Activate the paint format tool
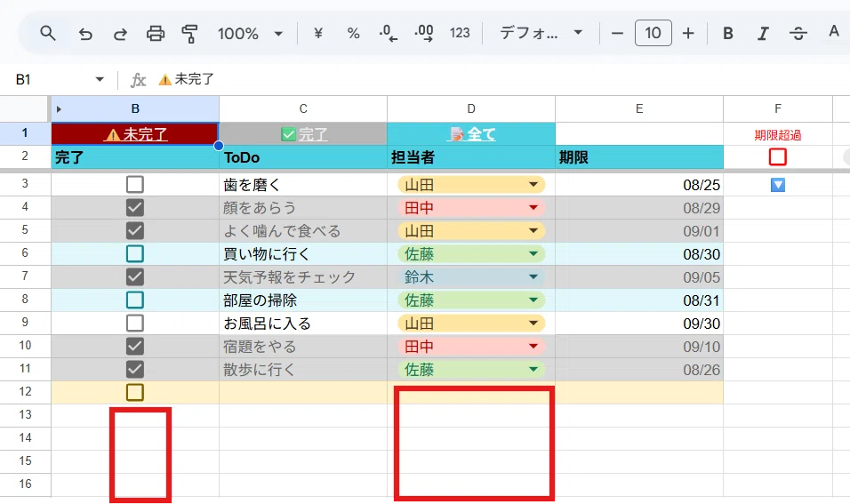 189,34
